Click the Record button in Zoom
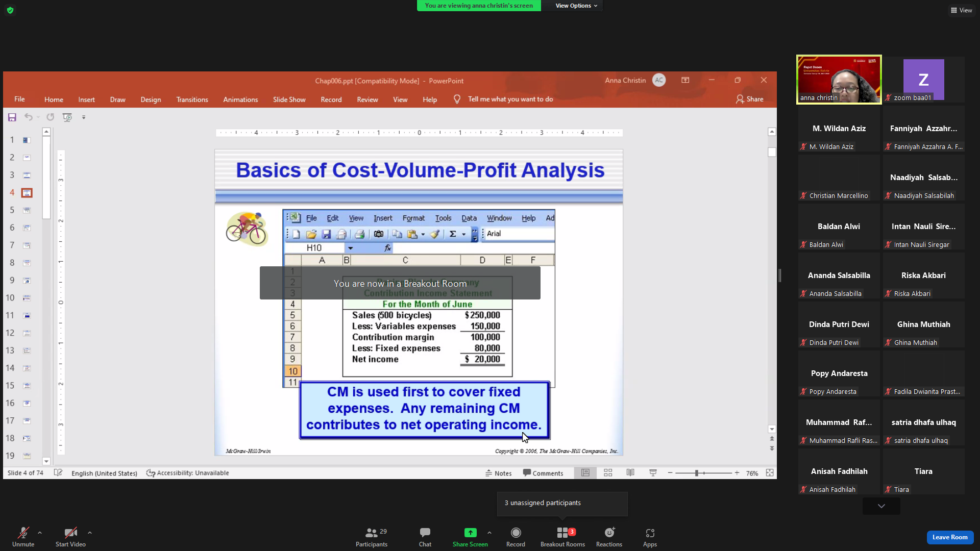The height and width of the screenshot is (551, 980). point(516,537)
